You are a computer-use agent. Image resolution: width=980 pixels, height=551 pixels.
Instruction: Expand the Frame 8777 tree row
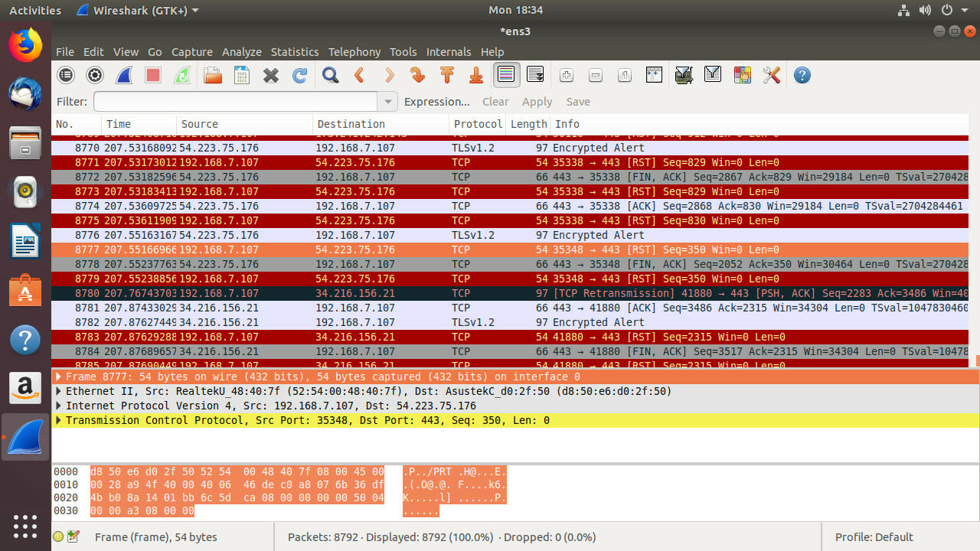pos(58,377)
